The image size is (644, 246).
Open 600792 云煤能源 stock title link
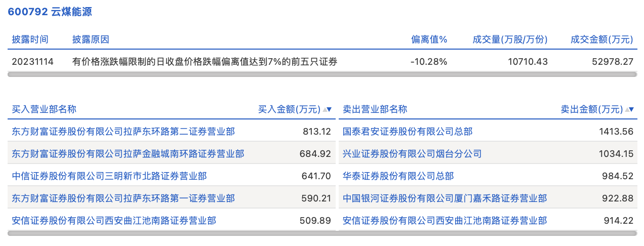point(50,12)
